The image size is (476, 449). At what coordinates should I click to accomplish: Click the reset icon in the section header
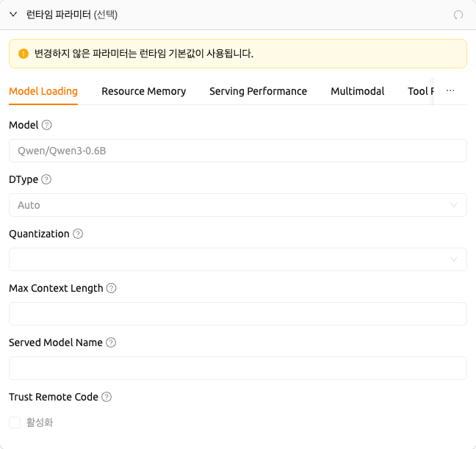point(458,15)
